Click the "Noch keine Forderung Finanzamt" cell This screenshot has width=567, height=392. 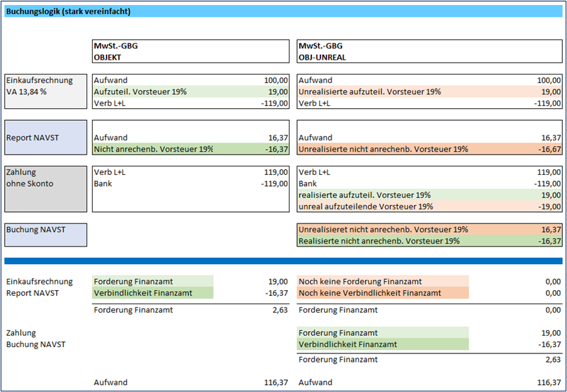(x=383, y=281)
